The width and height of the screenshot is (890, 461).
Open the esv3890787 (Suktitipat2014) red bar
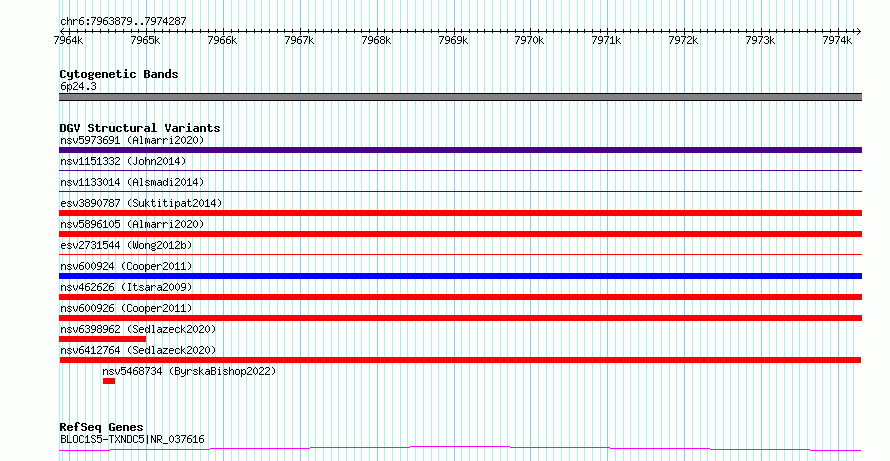460,213
